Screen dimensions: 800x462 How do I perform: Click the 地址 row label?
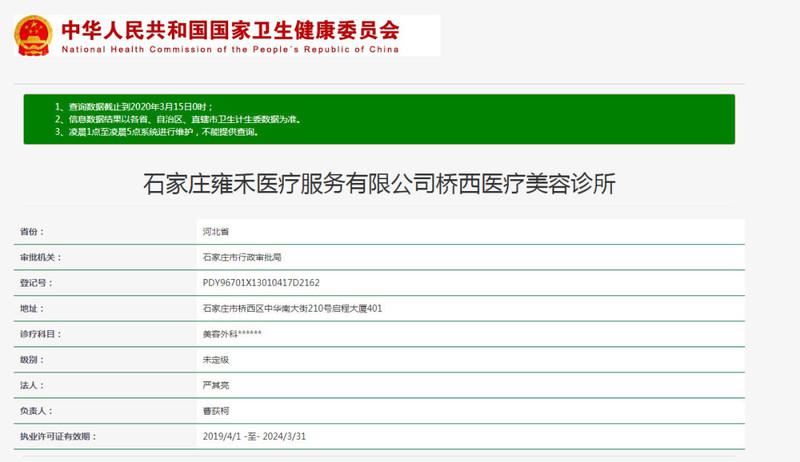31,309
